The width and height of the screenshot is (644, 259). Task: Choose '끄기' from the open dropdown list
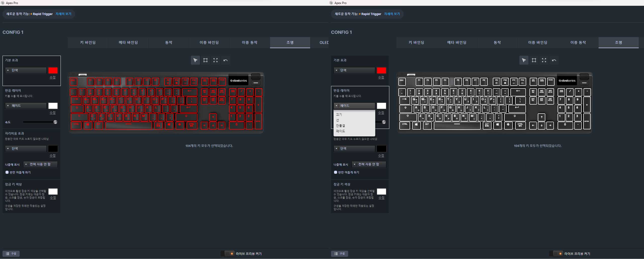[x=354, y=114]
